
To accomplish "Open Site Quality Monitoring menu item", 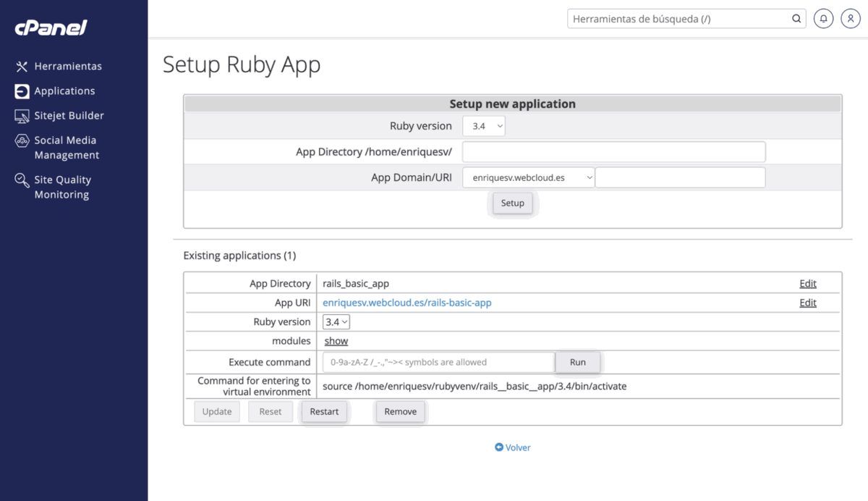I will click(x=62, y=187).
